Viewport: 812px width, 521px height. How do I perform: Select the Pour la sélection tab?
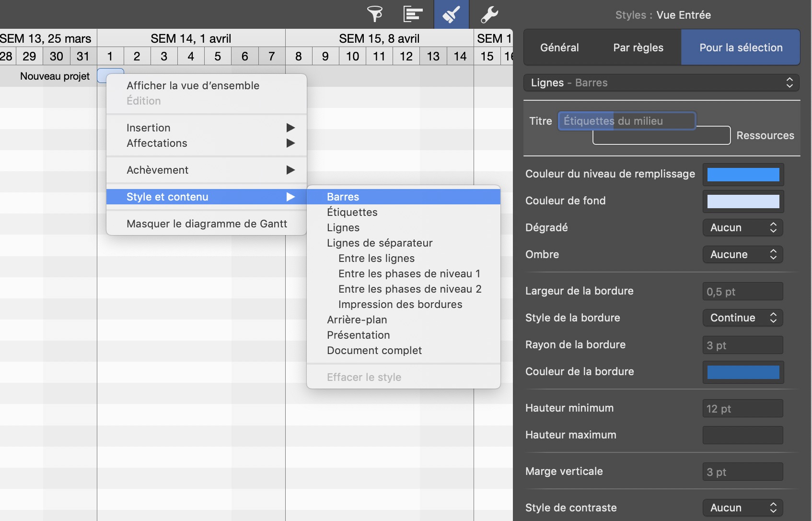[741, 47]
